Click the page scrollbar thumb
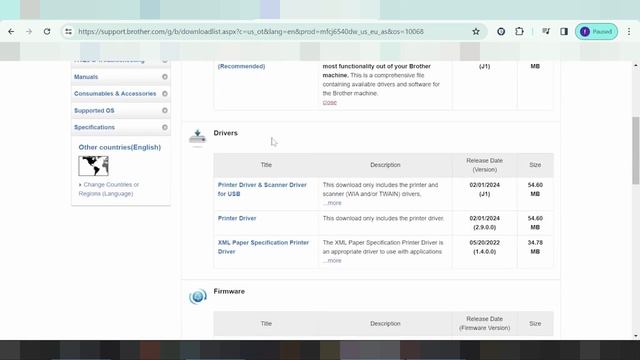This screenshot has height=360, width=640. tap(636, 150)
